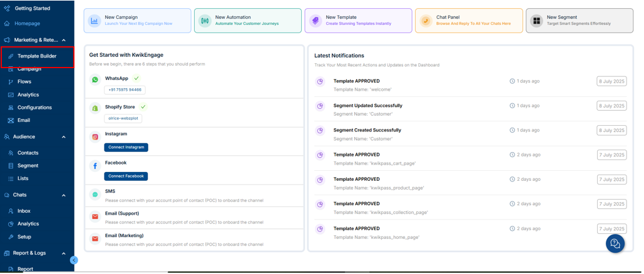
Task: Click 'kwikpass_collection_page' template notification
Action: point(471,208)
